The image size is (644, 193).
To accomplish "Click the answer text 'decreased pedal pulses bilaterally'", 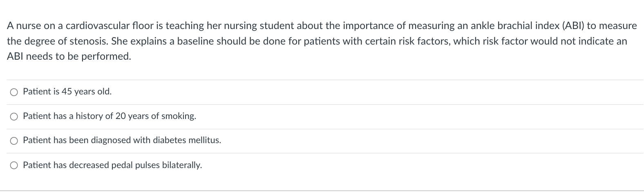I will tap(112, 165).
